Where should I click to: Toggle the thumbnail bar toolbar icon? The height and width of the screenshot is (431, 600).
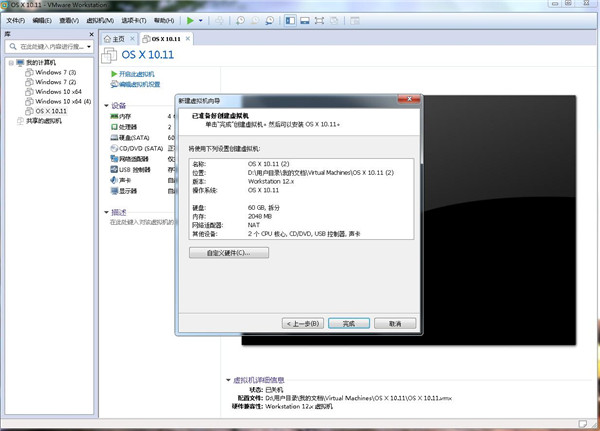[x=305, y=21]
